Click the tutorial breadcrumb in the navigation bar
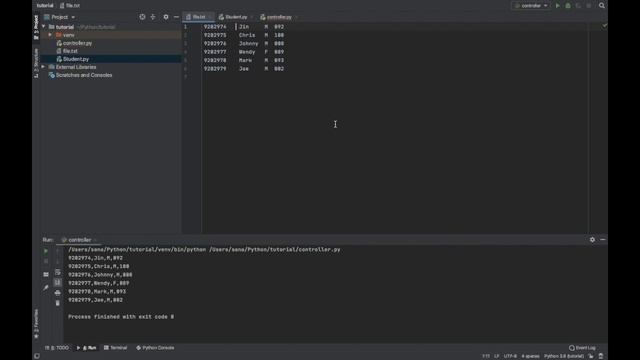This screenshot has height=360, width=640. tap(45, 6)
